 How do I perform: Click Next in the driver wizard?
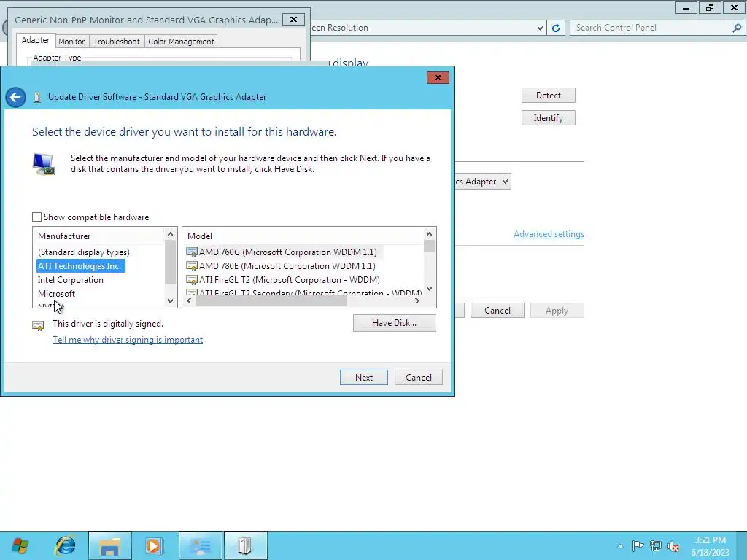[x=364, y=378]
